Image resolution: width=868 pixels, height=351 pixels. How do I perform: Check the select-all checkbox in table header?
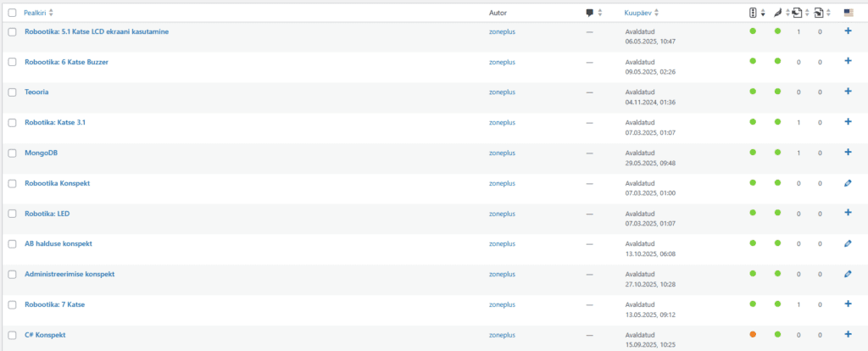12,13
